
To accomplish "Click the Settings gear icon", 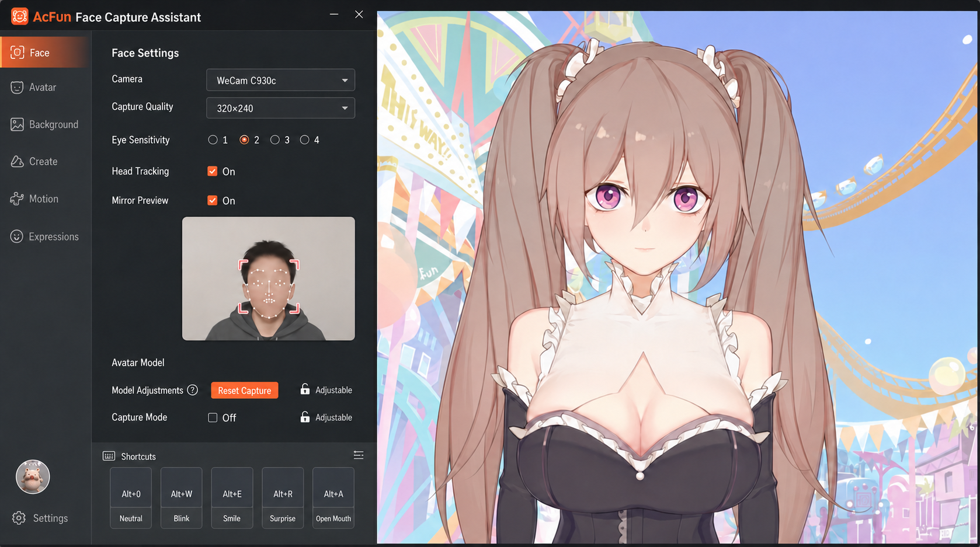I will 19,518.
